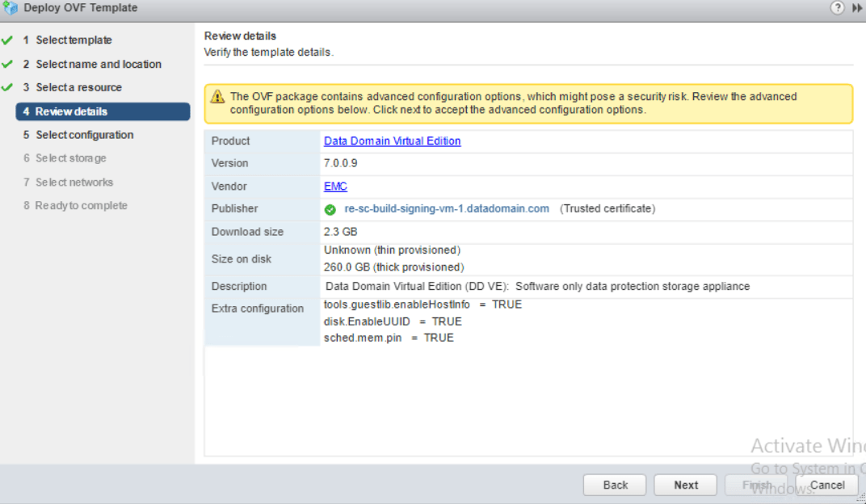Go to step 3 Select a resource
This screenshot has width=866, height=504.
[73, 87]
